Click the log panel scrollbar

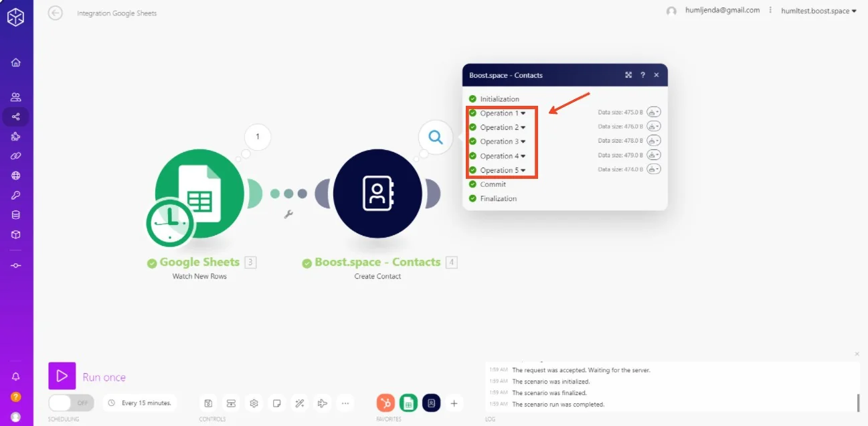[857, 402]
